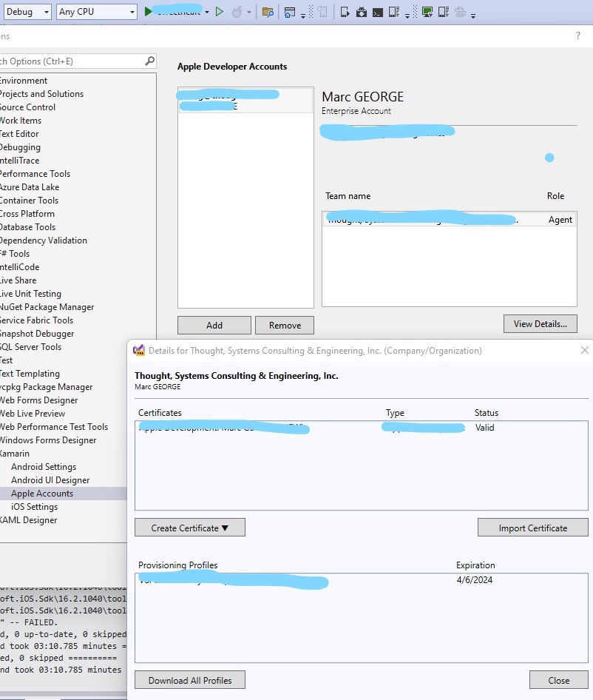The width and height of the screenshot is (593, 700).
Task: Select IntelliTrace options category
Action: 20,161
